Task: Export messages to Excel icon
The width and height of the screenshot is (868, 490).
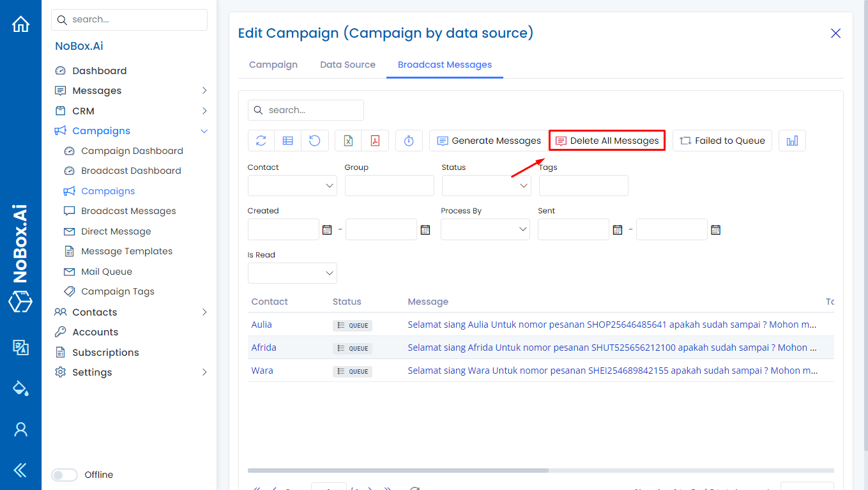Action: (x=348, y=141)
